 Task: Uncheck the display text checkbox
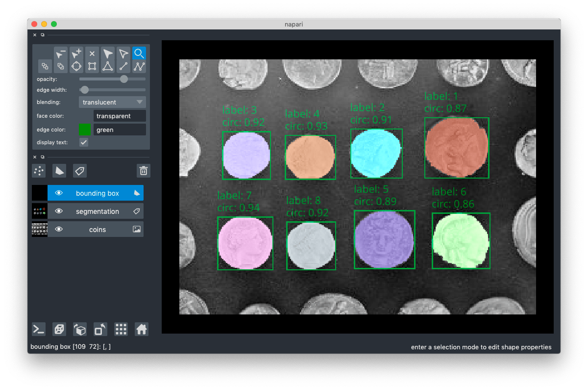[83, 142]
